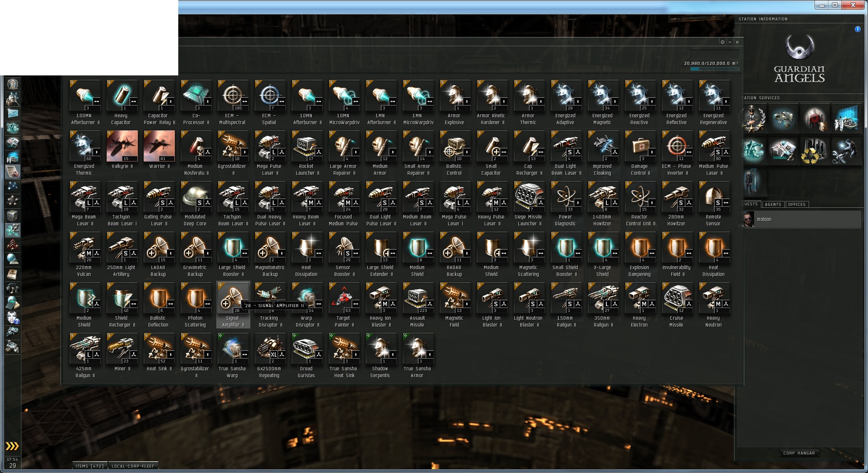Open the star map globe icon in sidebar
Viewport: 868px width, 473px height.
click(12, 259)
